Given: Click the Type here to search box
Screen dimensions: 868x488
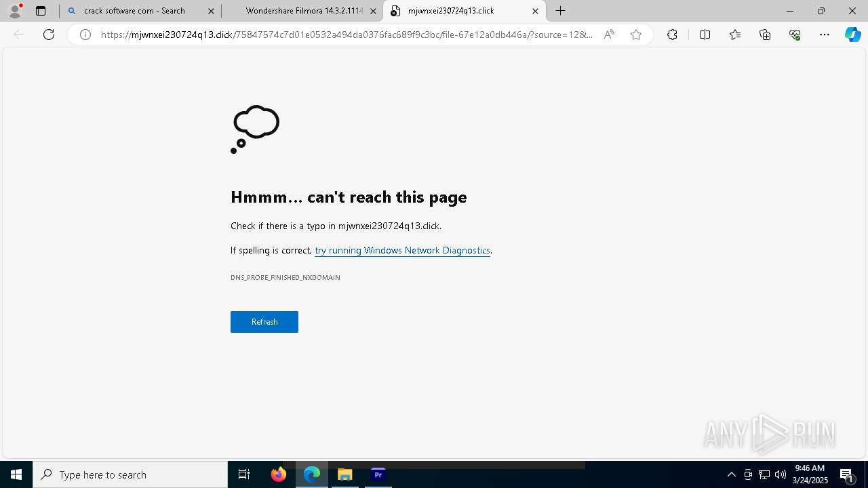Looking at the screenshot, I should coord(130,474).
